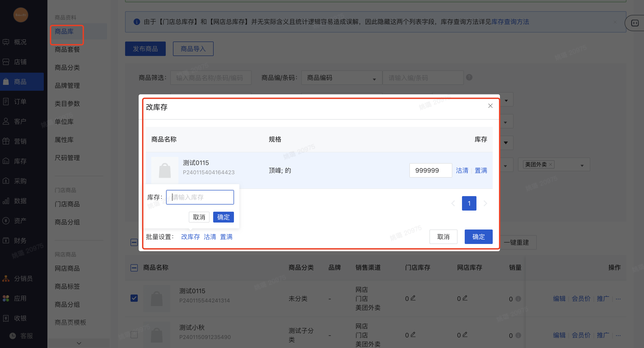
Task: Click the pencil icon beside 测试0115 门店库存
Action: coord(413,298)
